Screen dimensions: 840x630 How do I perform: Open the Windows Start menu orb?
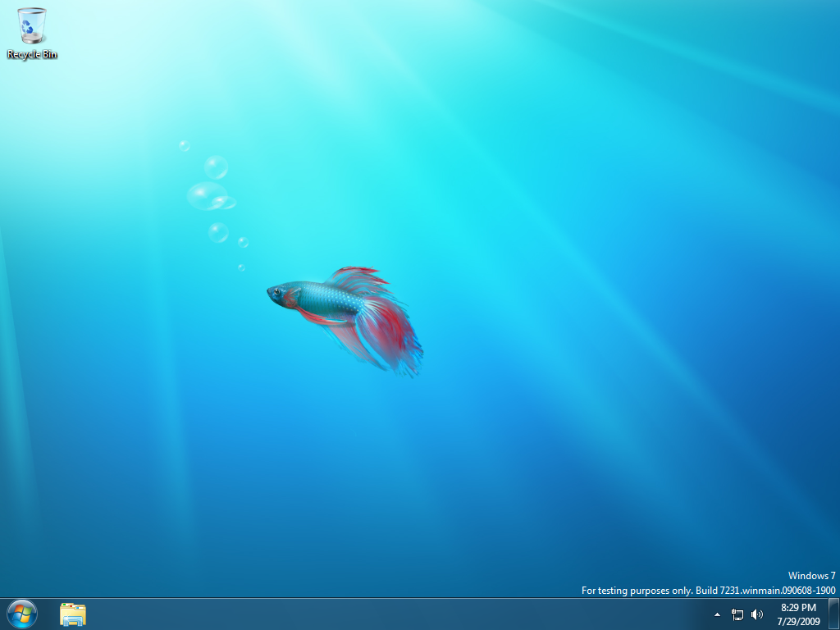click(22, 614)
